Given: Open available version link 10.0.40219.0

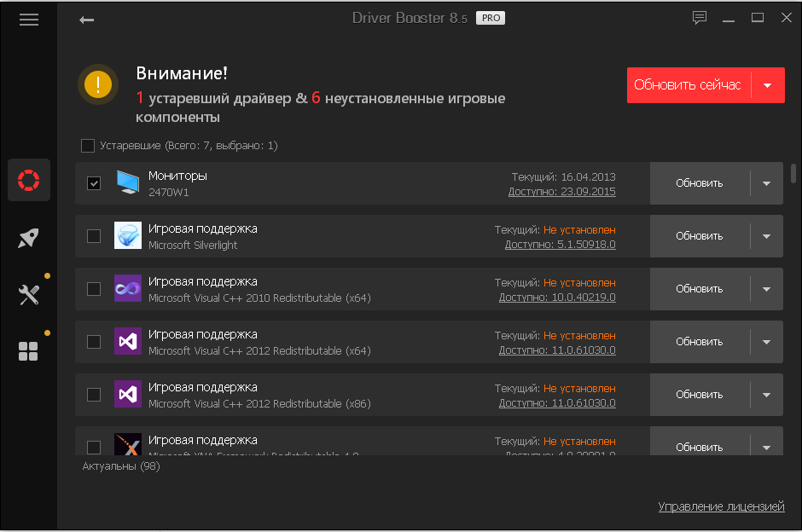Looking at the screenshot, I should [x=557, y=298].
